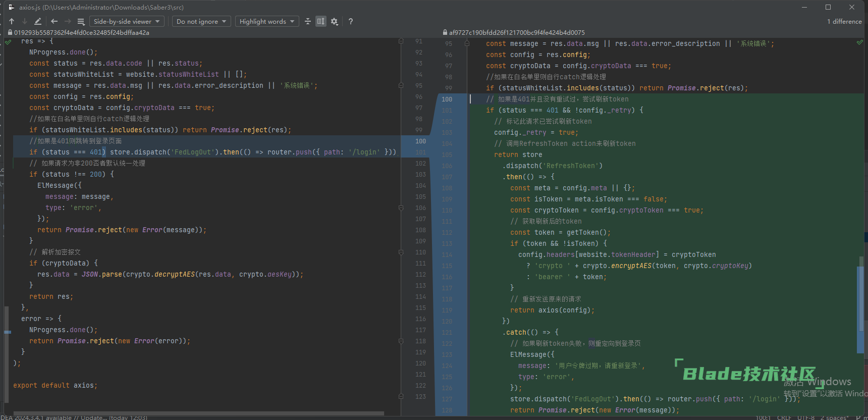Click 'return res;' line in left pane
Screen dimensions: 868x420
(51, 296)
